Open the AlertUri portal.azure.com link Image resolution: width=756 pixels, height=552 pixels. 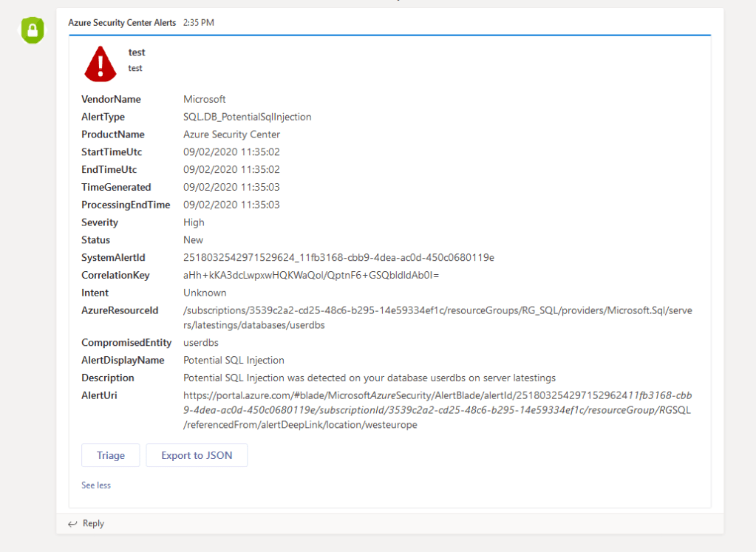437,409
